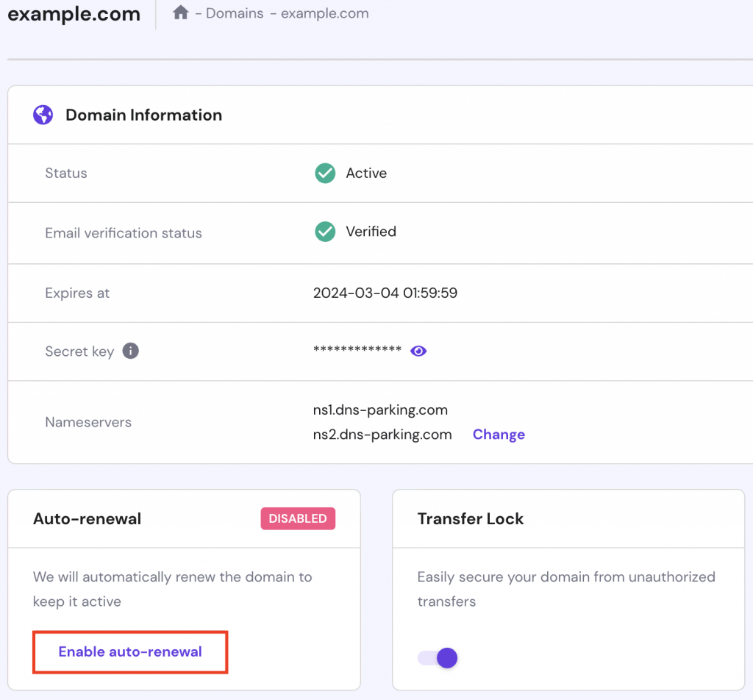Click the example.com page title
Screen dimensions: 753x700
(74, 14)
